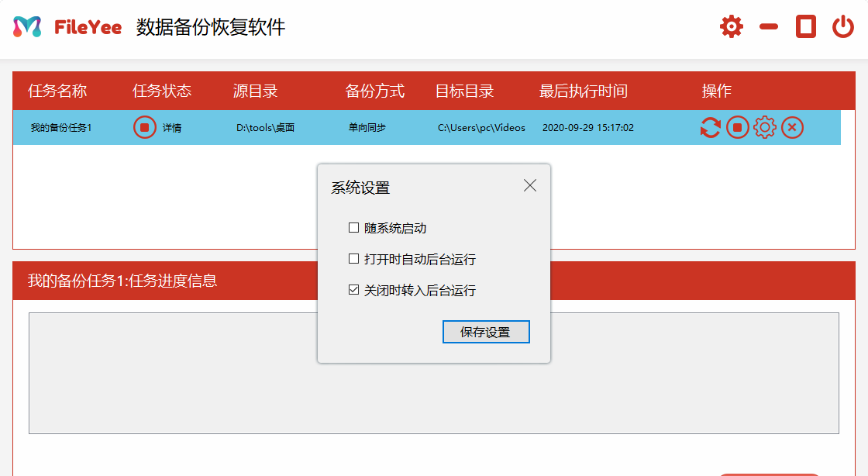Open task settings gear for 我的备份任务1
Screen dimensions: 868x476
[764, 127]
